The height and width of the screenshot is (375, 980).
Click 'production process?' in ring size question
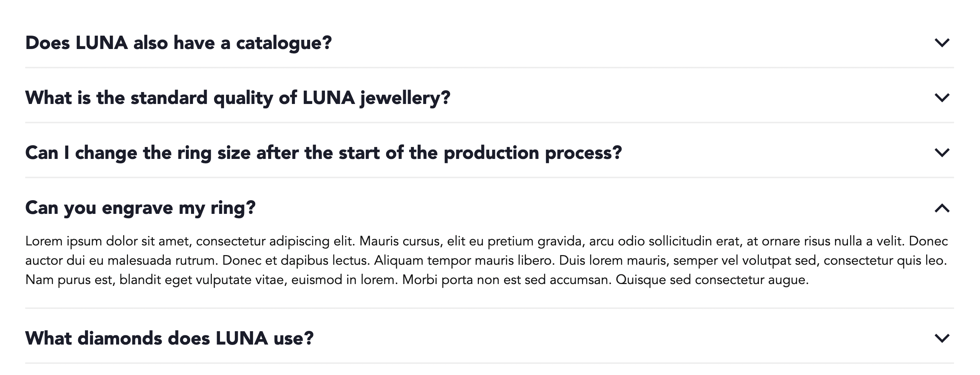(x=533, y=153)
